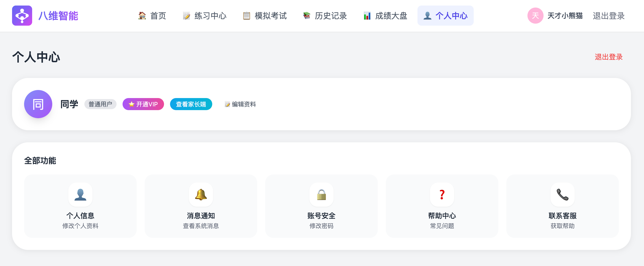
Task: Open 账号安全 via the lock icon
Action: pyautogui.click(x=321, y=195)
